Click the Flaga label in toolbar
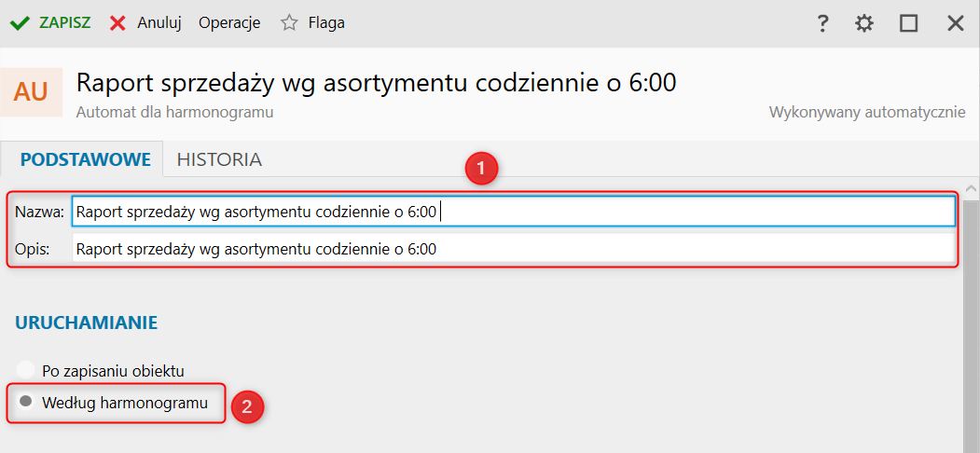 pos(326,23)
